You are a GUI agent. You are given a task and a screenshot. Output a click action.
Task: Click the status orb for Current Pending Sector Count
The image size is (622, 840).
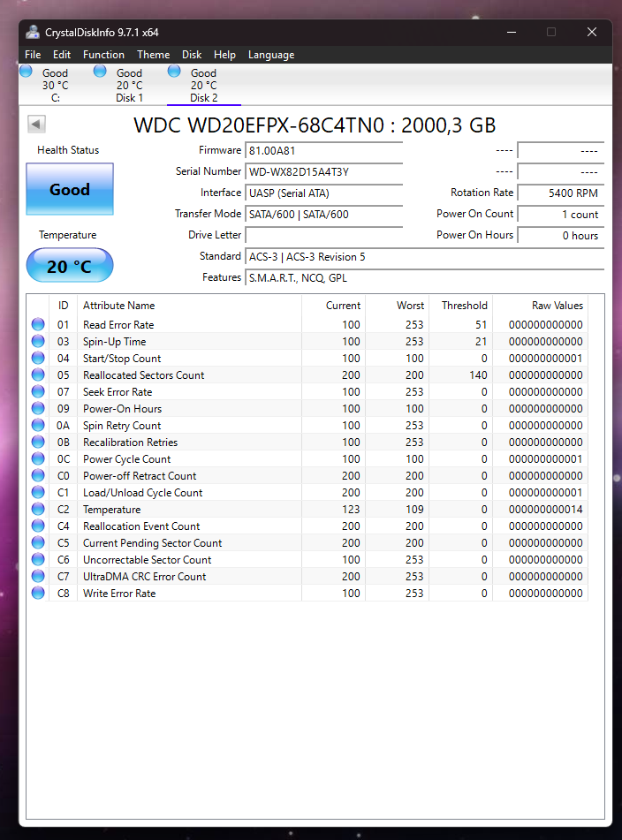pos(38,542)
